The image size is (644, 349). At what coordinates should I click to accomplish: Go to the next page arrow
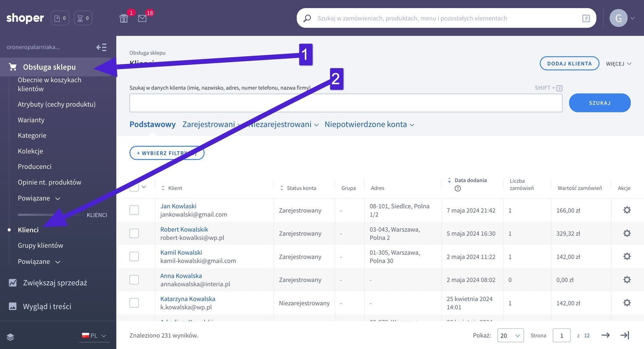tap(605, 335)
